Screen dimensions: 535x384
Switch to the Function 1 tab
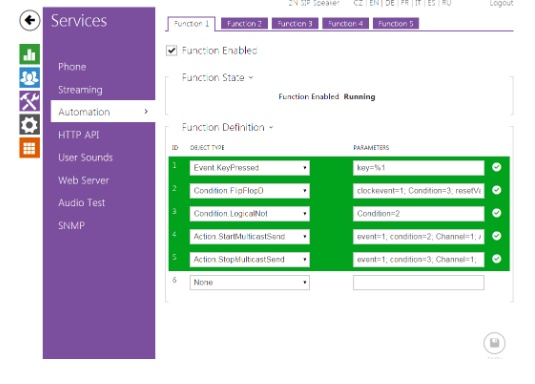191,24
